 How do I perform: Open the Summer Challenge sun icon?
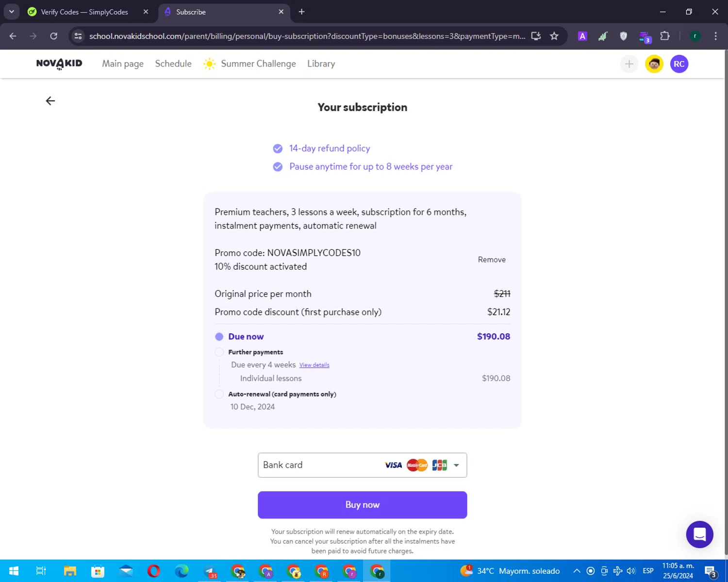coord(209,64)
